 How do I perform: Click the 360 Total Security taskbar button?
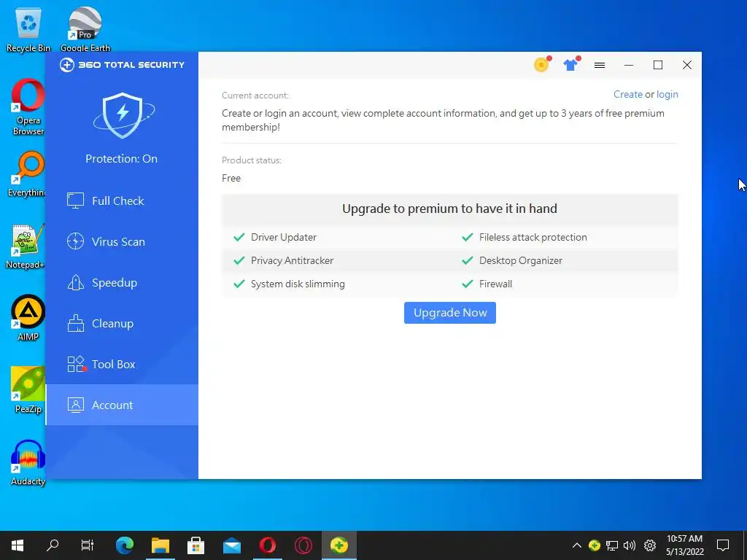pyautogui.click(x=339, y=545)
